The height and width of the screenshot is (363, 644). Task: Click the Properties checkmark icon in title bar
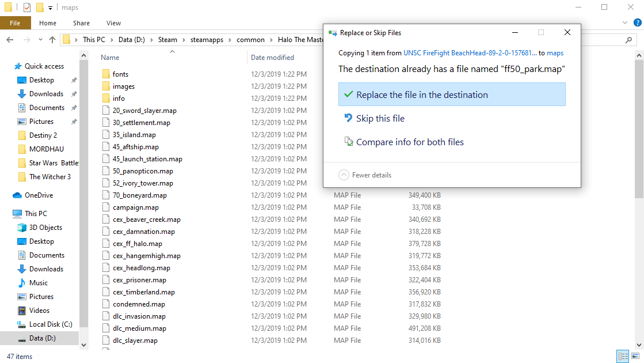pyautogui.click(x=27, y=7)
